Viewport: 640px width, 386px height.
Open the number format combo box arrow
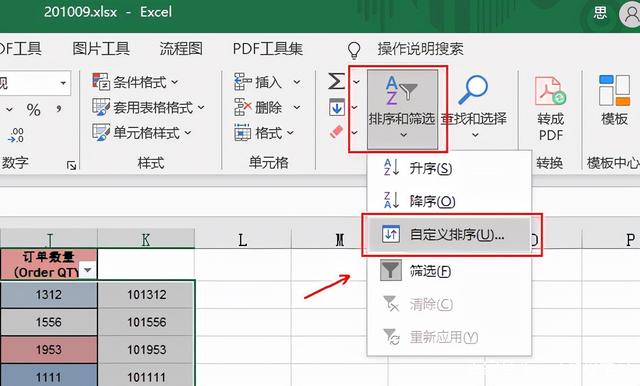tap(63, 83)
